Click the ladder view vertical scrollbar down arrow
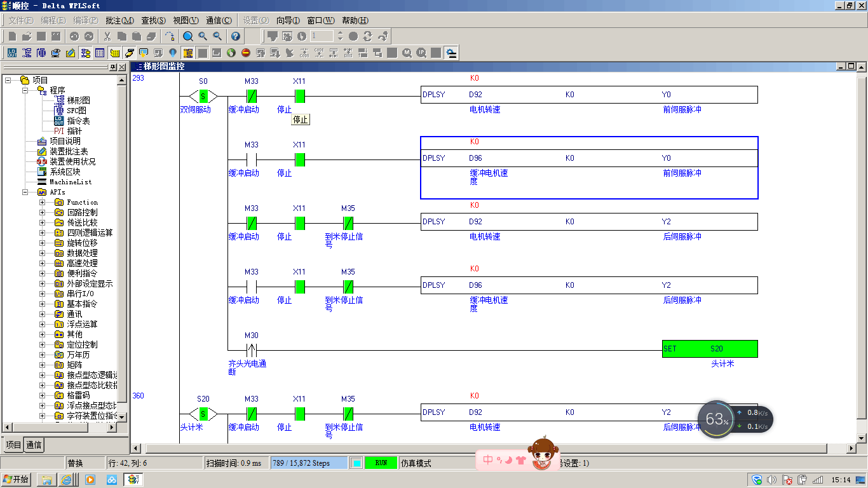The width and height of the screenshot is (868, 488). tap(862, 438)
